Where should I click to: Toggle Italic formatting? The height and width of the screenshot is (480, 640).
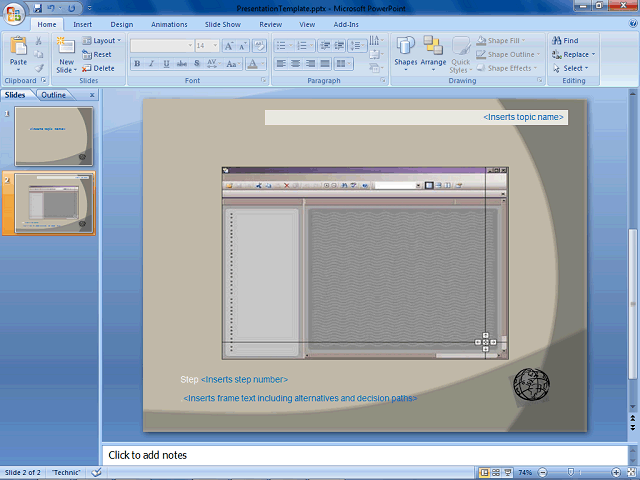[151, 64]
